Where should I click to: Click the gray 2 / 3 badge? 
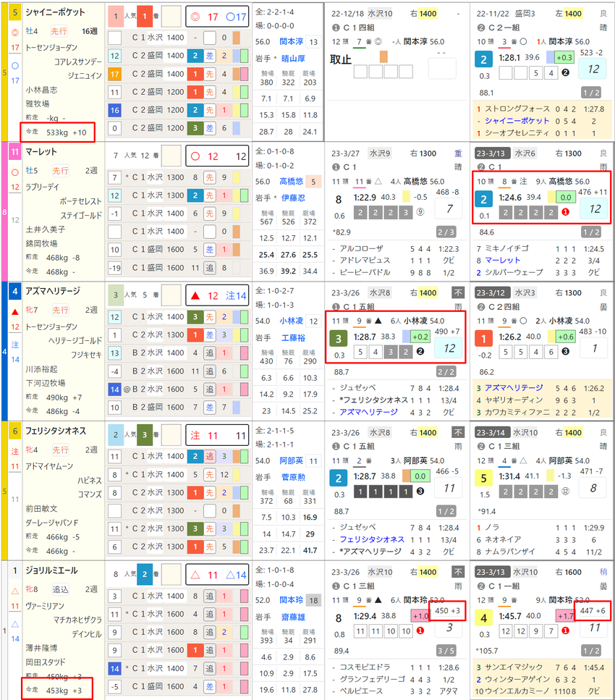pyautogui.click(x=446, y=232)
